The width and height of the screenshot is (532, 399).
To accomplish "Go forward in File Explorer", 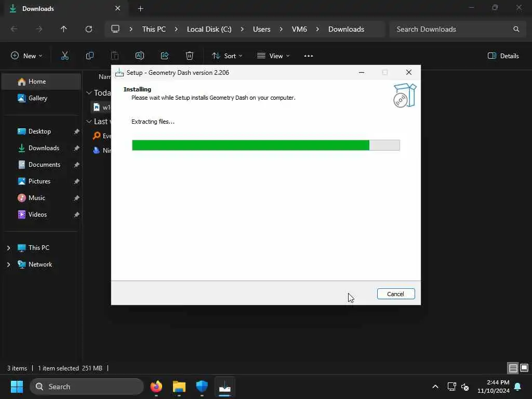I will (39, 29).
